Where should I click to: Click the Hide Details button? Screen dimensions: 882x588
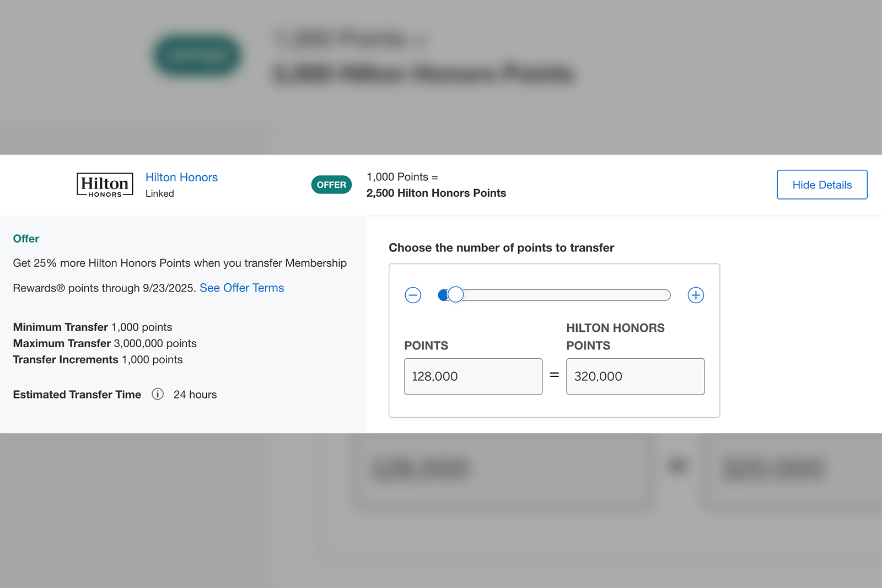click(x=822, y=185)
